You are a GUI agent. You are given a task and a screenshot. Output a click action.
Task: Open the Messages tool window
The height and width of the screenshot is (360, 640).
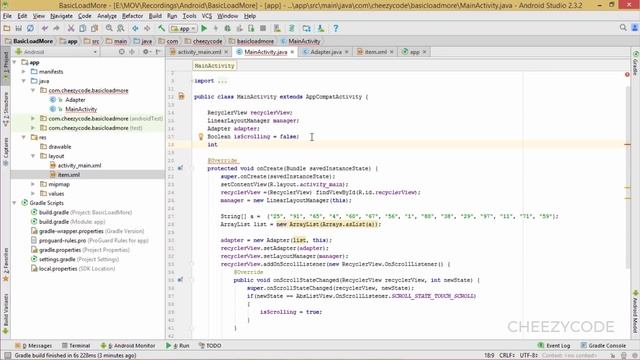33,345
